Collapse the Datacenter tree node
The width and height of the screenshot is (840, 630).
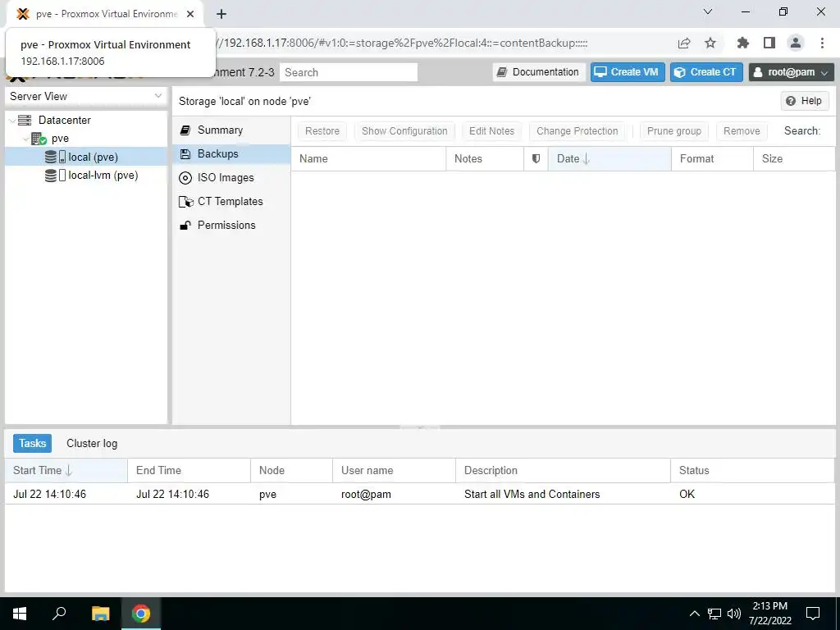pyautogui.click(x=12, y=121)
